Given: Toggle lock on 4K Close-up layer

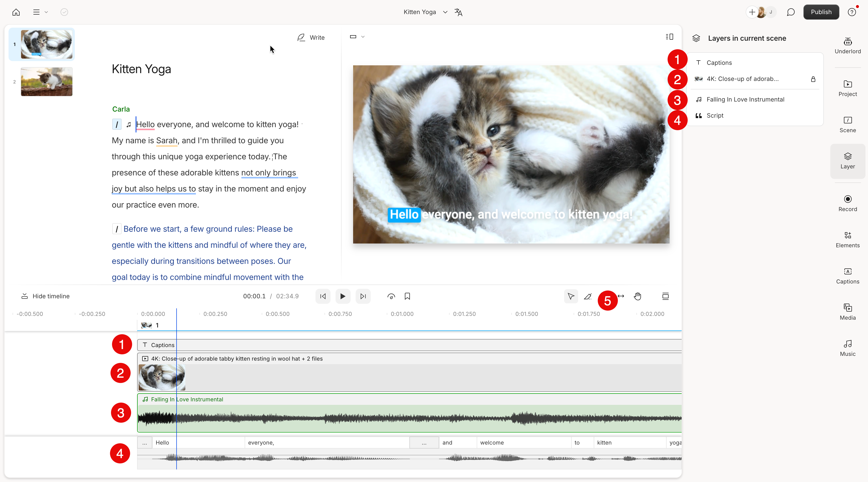Looking at the screenshot, I should click(813, 79).
